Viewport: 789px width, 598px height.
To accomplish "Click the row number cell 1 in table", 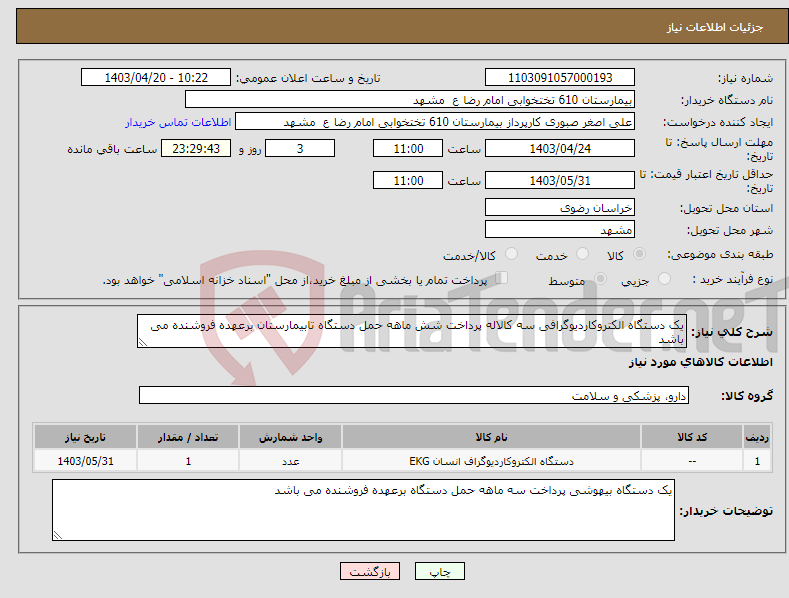I will pyautogui.click(x=757, y=461).
